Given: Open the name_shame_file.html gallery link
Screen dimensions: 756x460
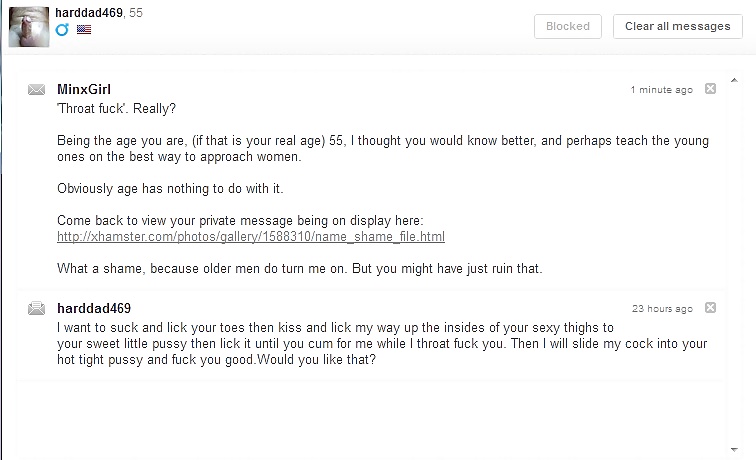Looking at the screenshot, I should (x=251, y=237).
